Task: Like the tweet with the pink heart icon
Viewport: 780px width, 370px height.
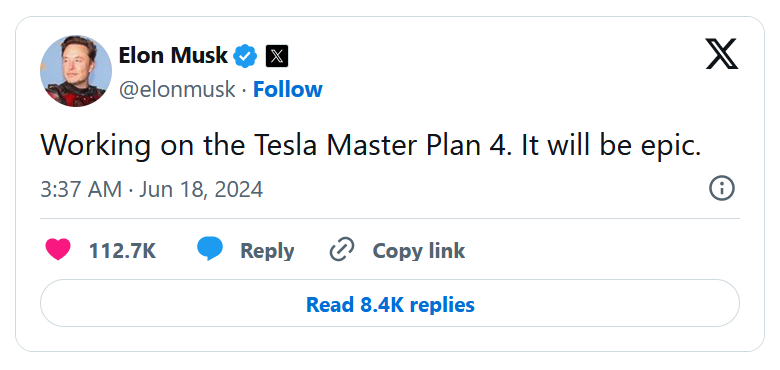Action: [58, 250]
